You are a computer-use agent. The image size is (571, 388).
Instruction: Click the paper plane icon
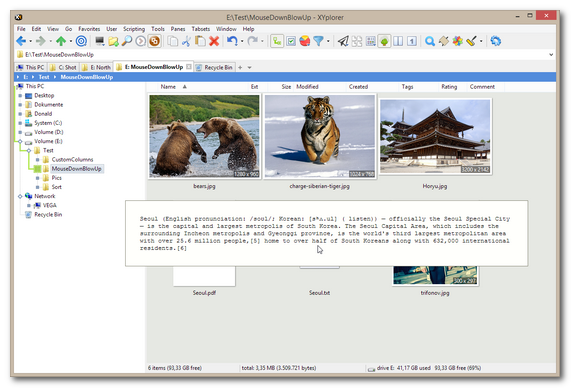coord(343,41)
